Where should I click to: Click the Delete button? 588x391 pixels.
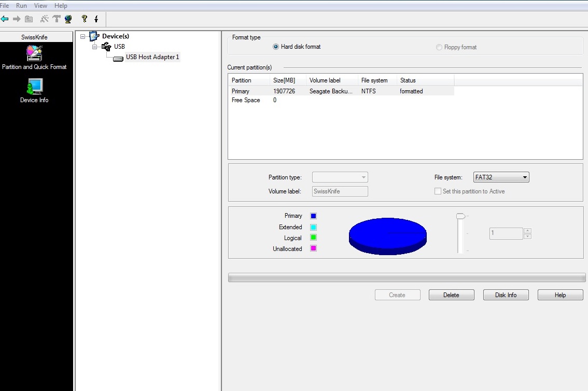(451, 295)
